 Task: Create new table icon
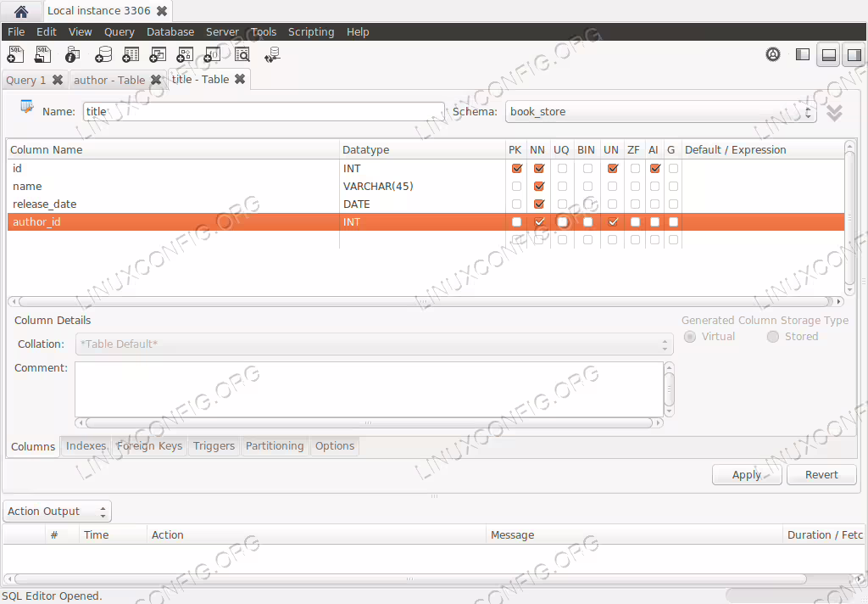[131, 55]
